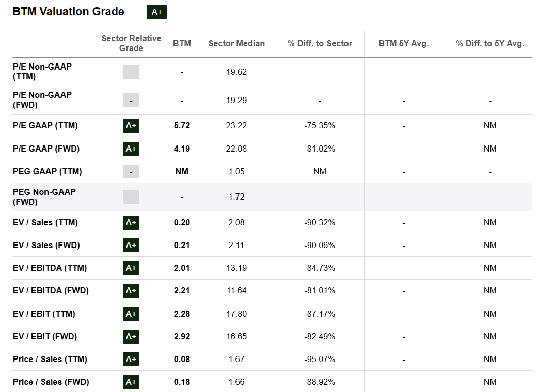
Task: Click the BTM 5Y Avg. column header
Action: (403, 44)
